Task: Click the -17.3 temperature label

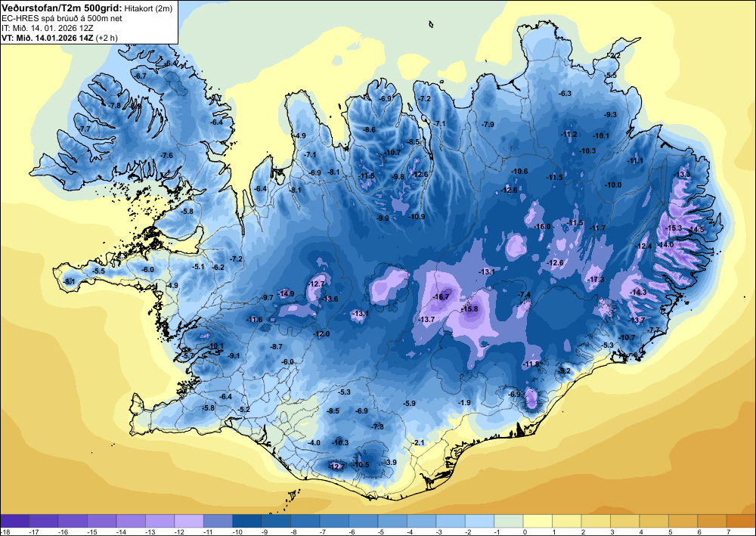Action: [x=596, y=280]
